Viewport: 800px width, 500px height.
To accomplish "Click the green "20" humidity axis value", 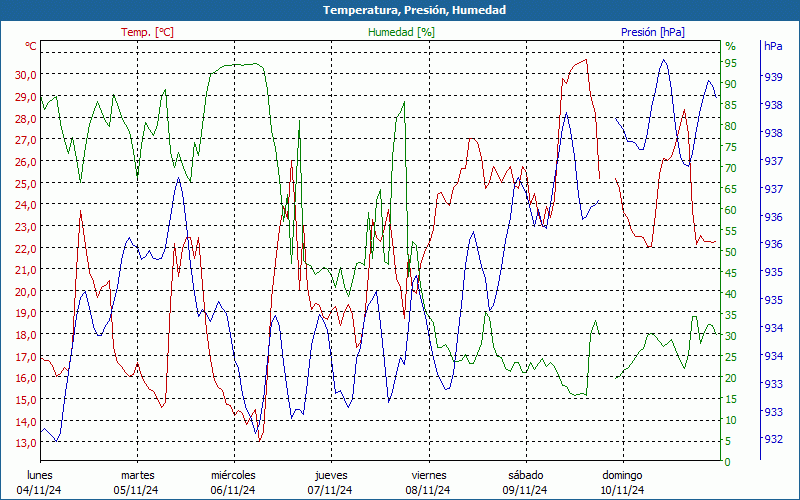I will pyautogui.click(x=731, y=378).
